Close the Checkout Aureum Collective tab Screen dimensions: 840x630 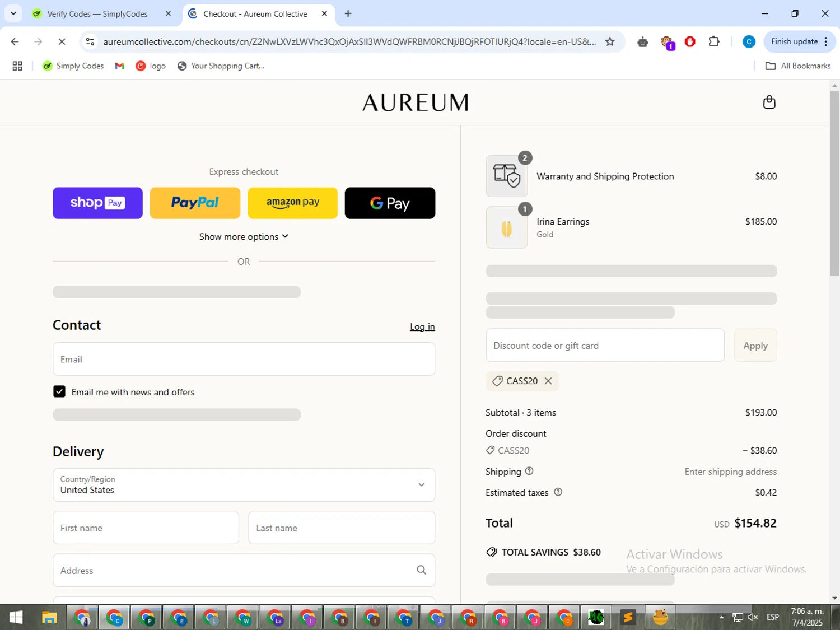pyautogui.click(x=324, y=13)
